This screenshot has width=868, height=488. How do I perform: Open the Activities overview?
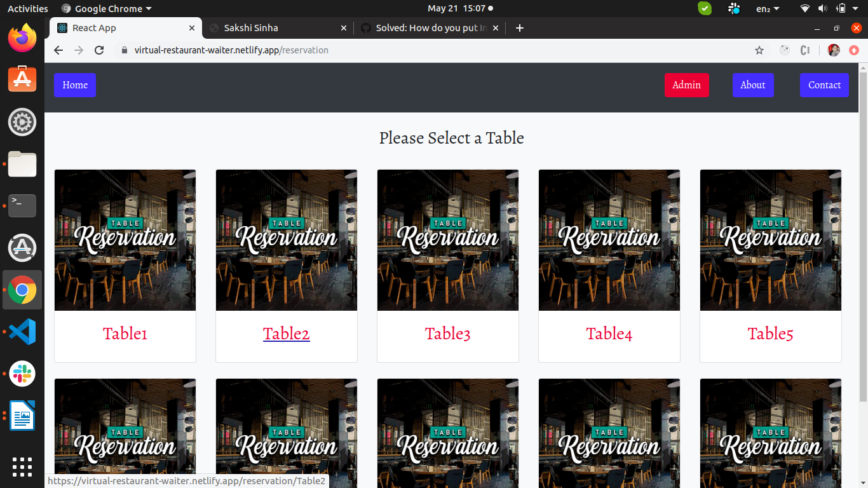click(x=27, y=9)
